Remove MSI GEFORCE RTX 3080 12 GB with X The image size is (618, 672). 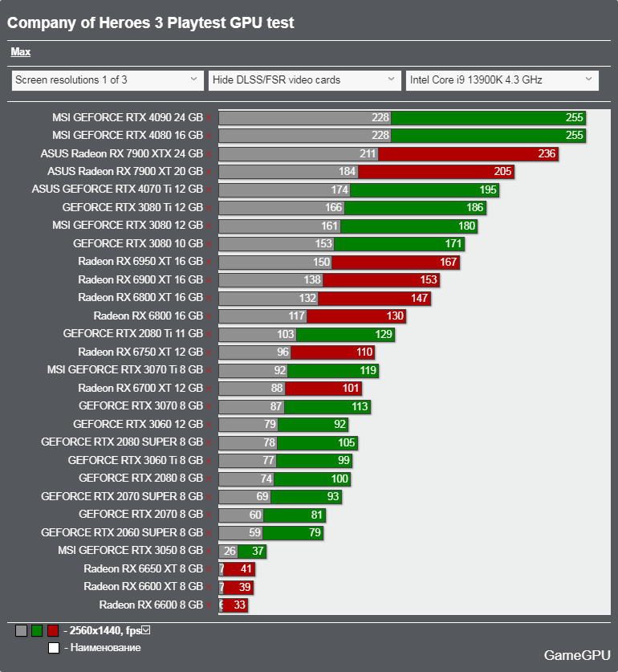[x=209, y=226]
